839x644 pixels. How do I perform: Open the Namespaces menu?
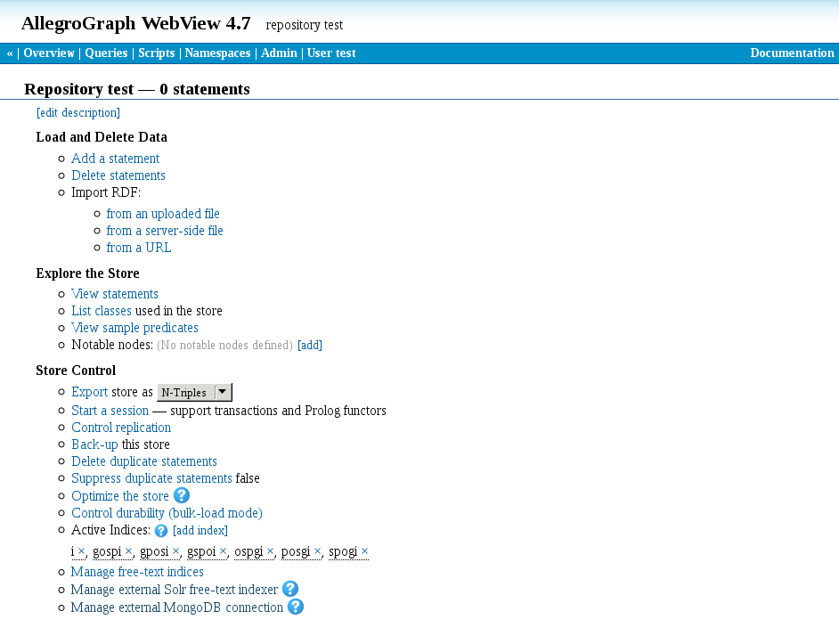pos(217,53)
